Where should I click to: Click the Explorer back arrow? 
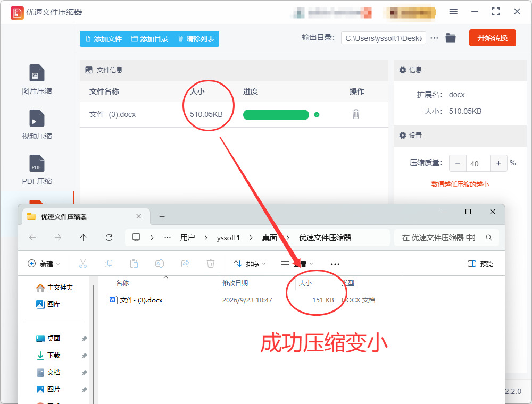pos(32,238)
